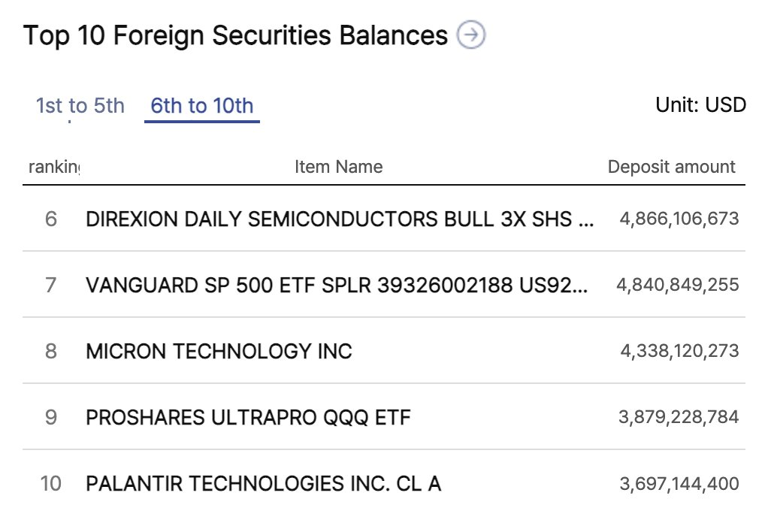
Task: Click the Unit: USD label
Action: 700,105
